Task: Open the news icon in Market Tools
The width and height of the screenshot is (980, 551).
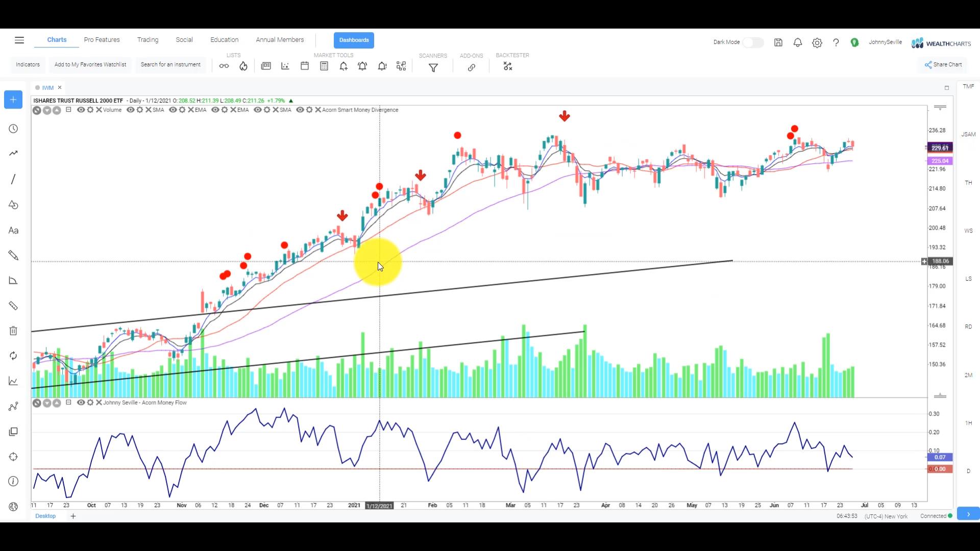Action: click(x=266, y=66)
